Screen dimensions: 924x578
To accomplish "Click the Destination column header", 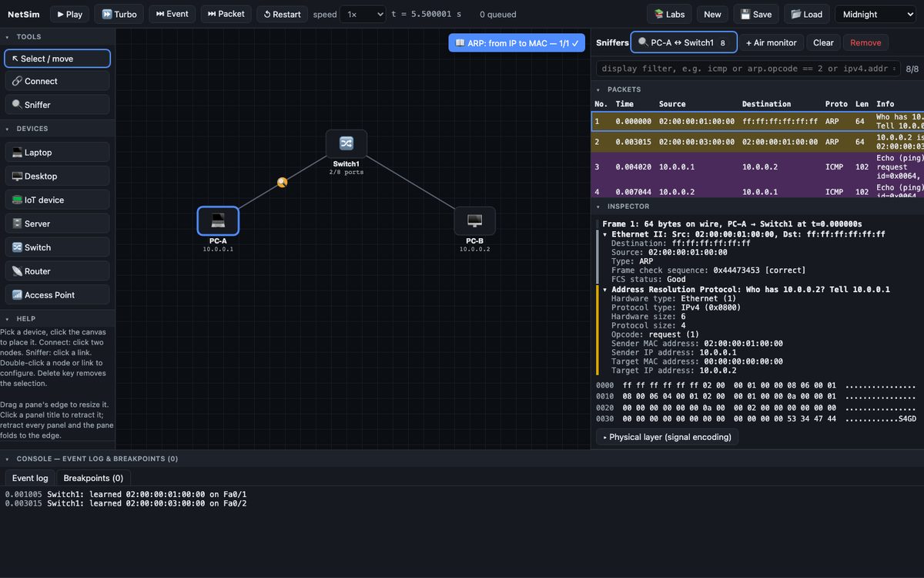I will (x=766, y=104).
